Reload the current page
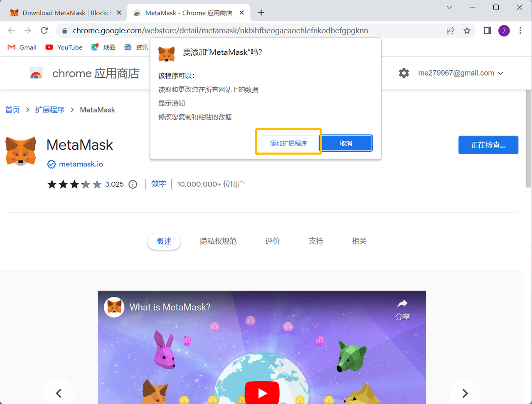 [44, 30]
